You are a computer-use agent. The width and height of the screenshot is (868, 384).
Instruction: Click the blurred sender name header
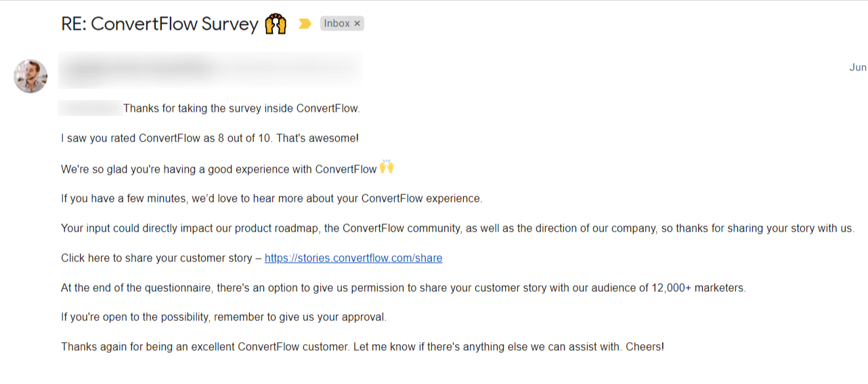pyautogui.click(x=210, y=69)
